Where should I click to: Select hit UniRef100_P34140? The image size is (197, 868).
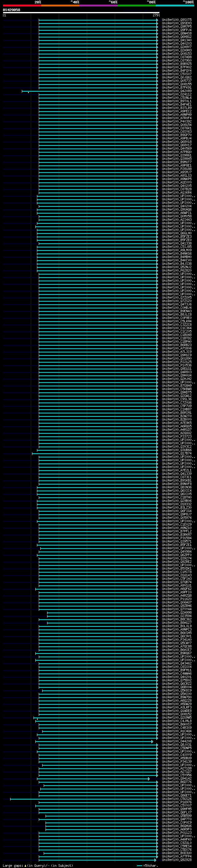click(x=176, y=640)
